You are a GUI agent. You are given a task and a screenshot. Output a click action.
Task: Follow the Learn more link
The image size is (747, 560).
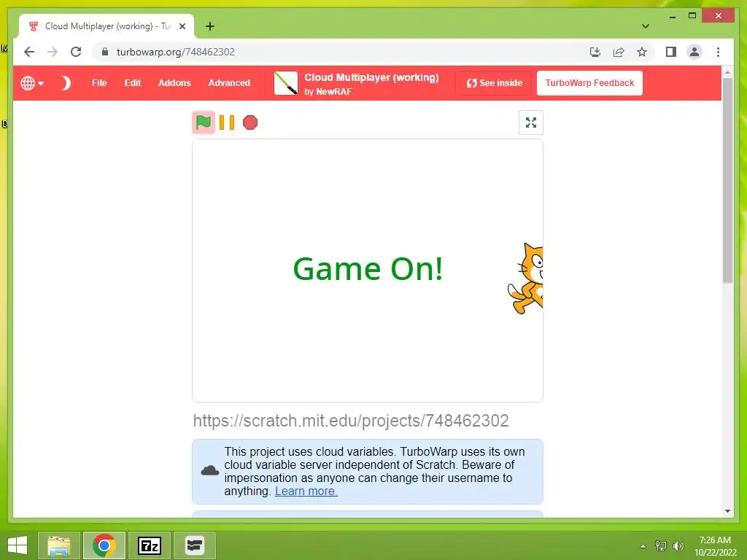[306, 491]
